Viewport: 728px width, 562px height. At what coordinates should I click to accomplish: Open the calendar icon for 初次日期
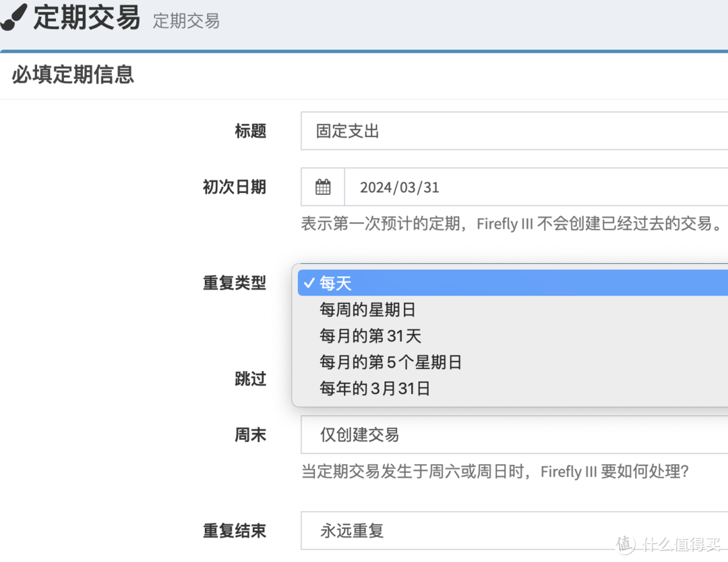(323, 187)
